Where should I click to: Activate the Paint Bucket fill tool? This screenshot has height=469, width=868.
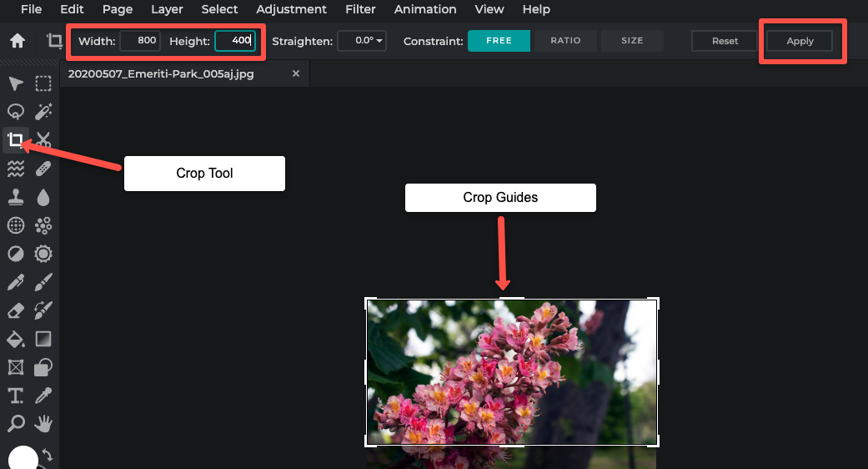tap(15, 339)
